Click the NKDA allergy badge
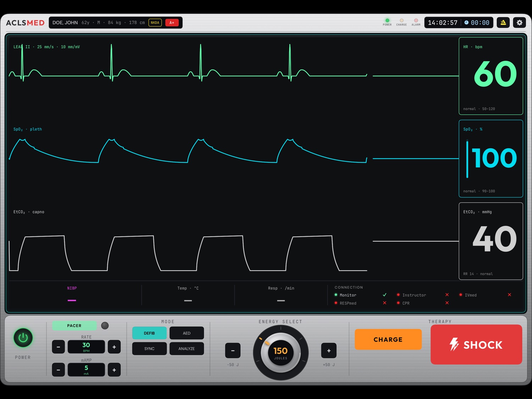 click(155, 23)
